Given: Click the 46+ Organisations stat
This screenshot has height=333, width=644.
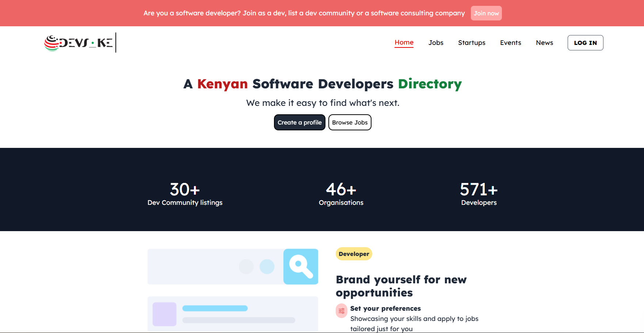Looking at the screenshot, I should tap(341, 194).
